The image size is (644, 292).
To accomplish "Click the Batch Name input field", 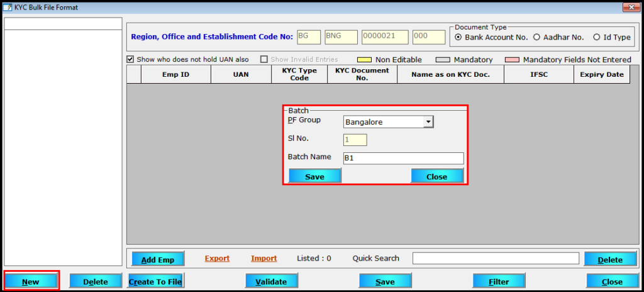I will (403, 159).
